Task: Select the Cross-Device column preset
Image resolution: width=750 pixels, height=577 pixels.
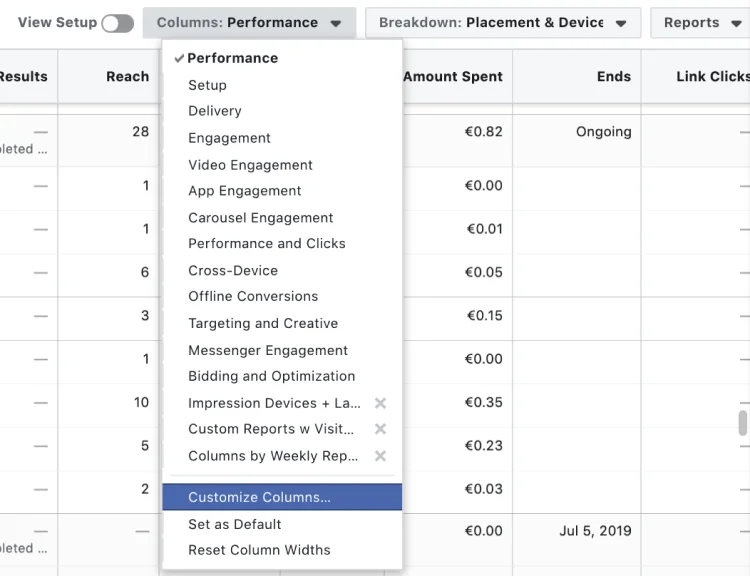Action: (233, 270)
